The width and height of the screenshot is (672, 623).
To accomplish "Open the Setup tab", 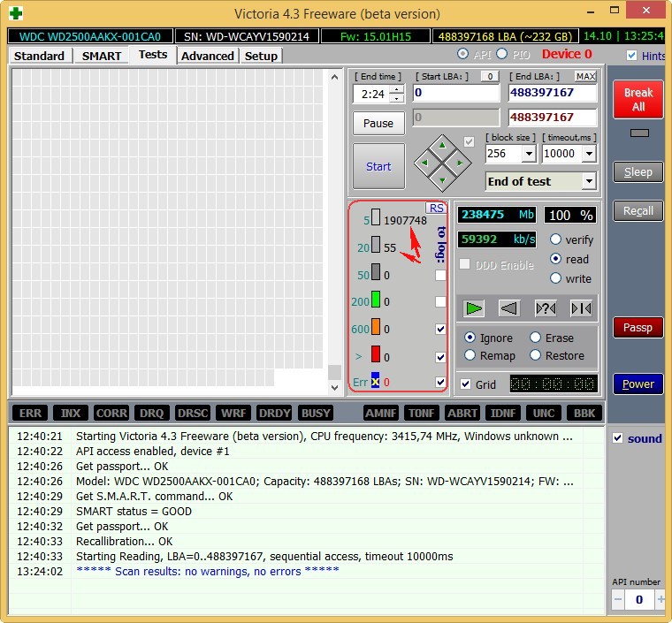I will coord(261,56).
